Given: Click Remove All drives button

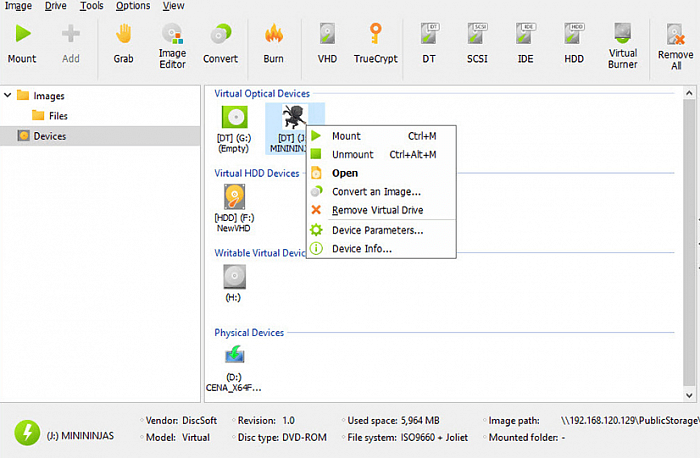Looking at the screenshot, I should (675, 47).
